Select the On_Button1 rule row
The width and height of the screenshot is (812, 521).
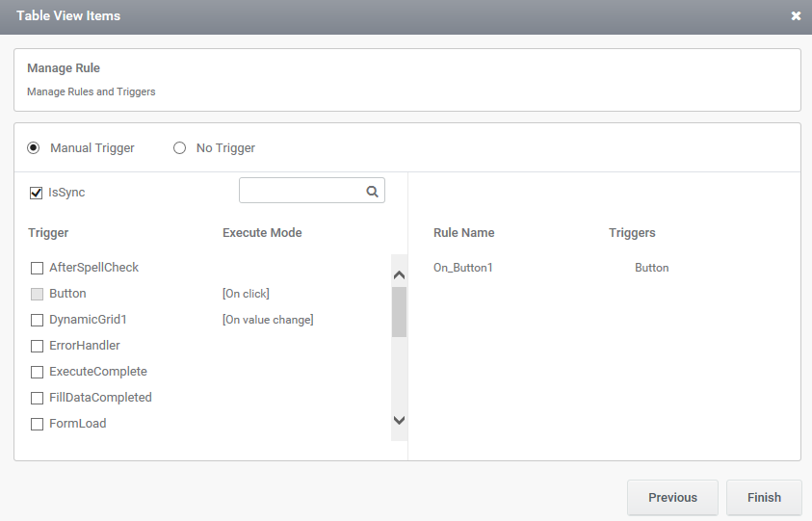pos(551,268)
